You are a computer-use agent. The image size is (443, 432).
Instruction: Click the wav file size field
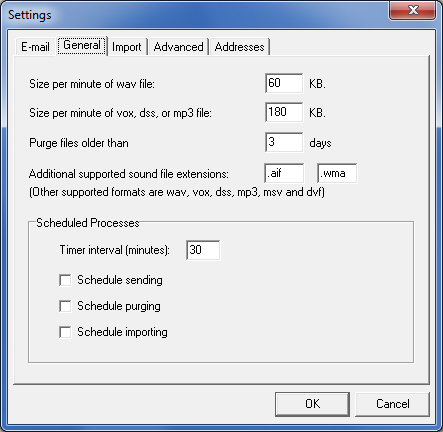(284, 83)
